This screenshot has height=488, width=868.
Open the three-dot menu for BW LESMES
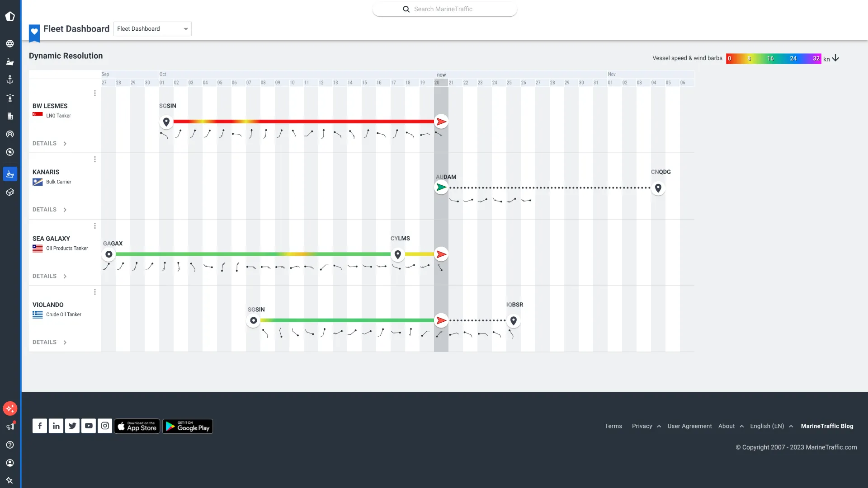pyautogui.click(x=95, y=93)
